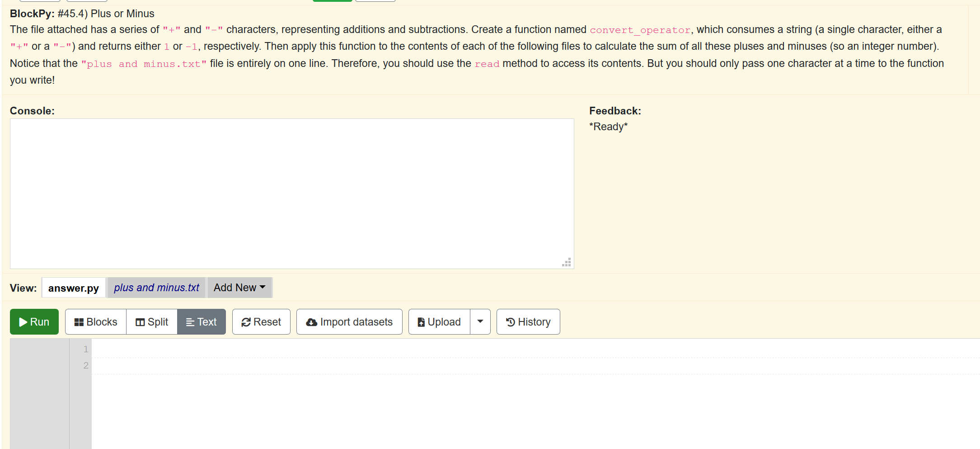980x449 pixels.
Task: Click the console resize grip
Action: pos(567,262)
